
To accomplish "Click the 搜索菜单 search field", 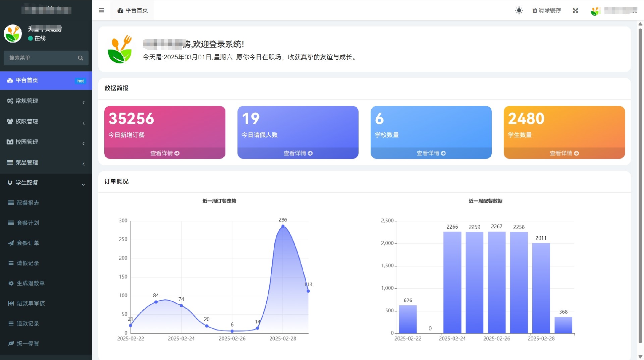I will tap(46, 58).
